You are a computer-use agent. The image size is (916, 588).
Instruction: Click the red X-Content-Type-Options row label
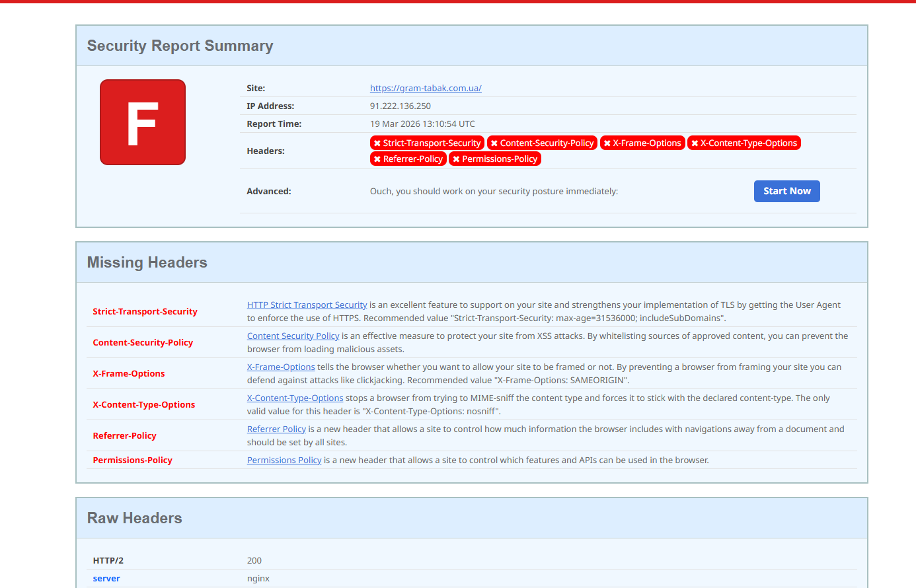click(144, 404)
